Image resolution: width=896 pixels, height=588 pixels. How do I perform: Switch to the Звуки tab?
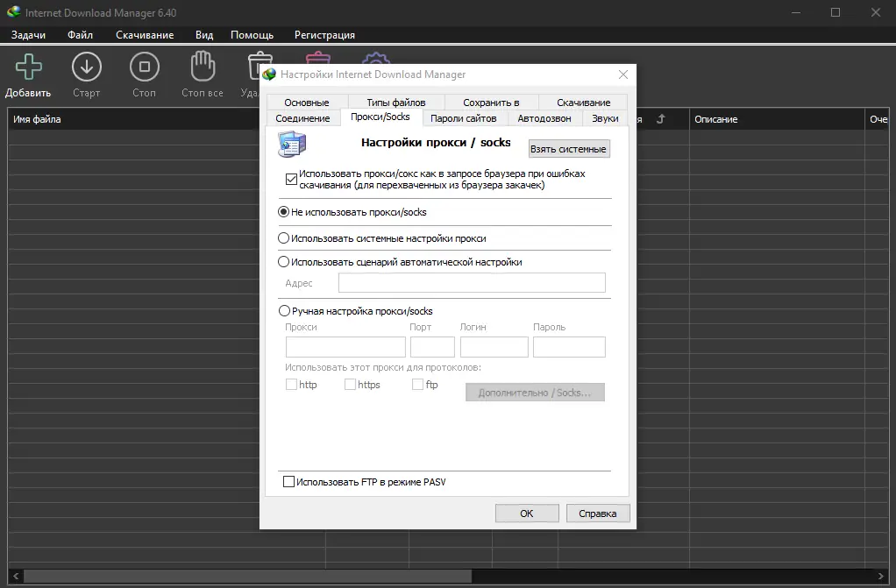point(605,118)
